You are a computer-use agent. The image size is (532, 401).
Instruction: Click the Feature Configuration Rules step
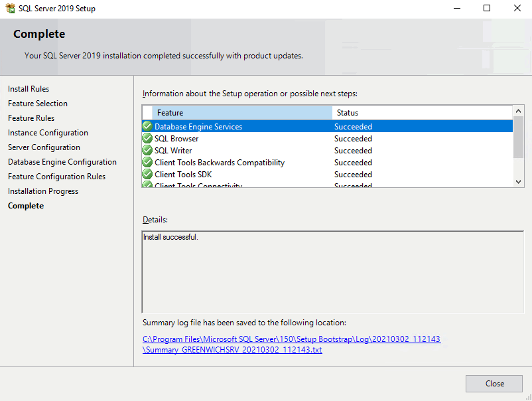[56, 177]
